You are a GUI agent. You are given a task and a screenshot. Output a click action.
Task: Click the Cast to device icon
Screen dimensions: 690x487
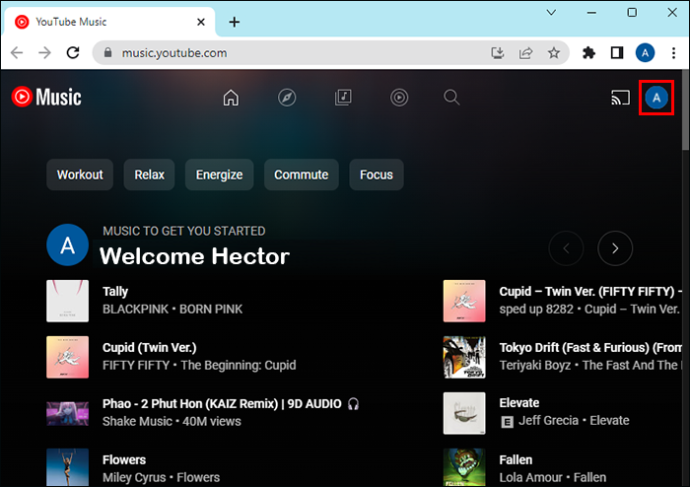(620, 98)
